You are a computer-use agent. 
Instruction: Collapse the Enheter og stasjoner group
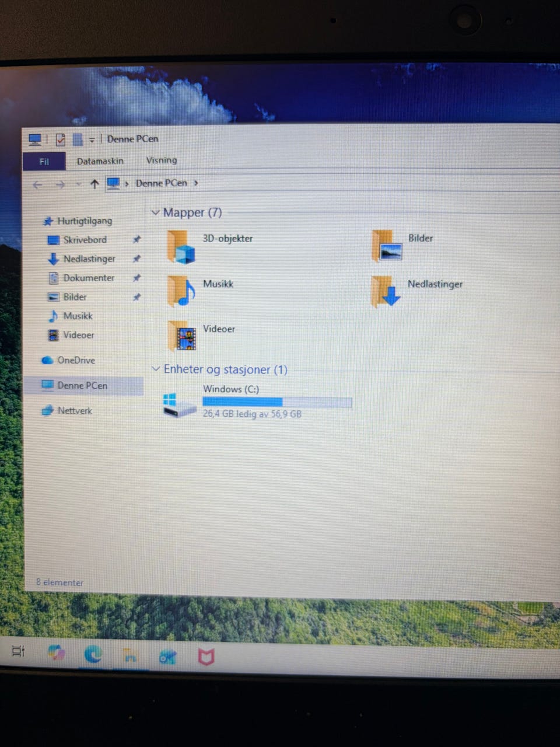pos(155,369)
